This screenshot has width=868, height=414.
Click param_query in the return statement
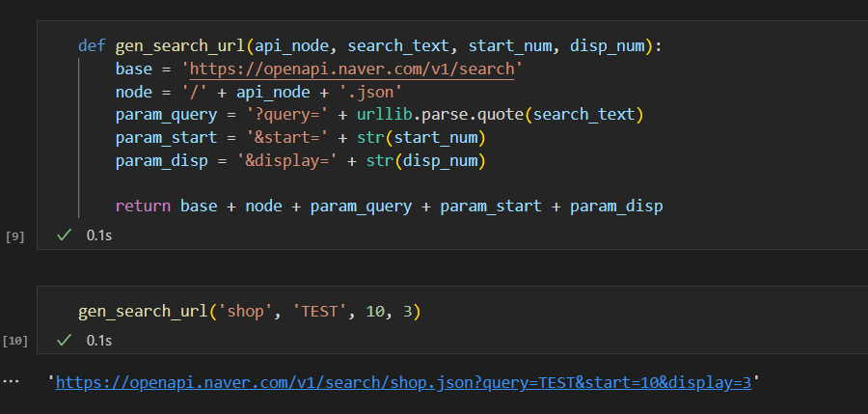coord(361,207)
